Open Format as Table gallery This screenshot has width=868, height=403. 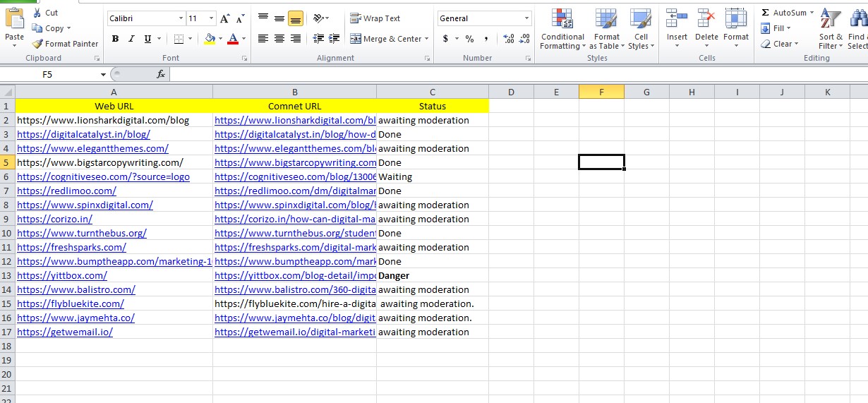[606, 30]
